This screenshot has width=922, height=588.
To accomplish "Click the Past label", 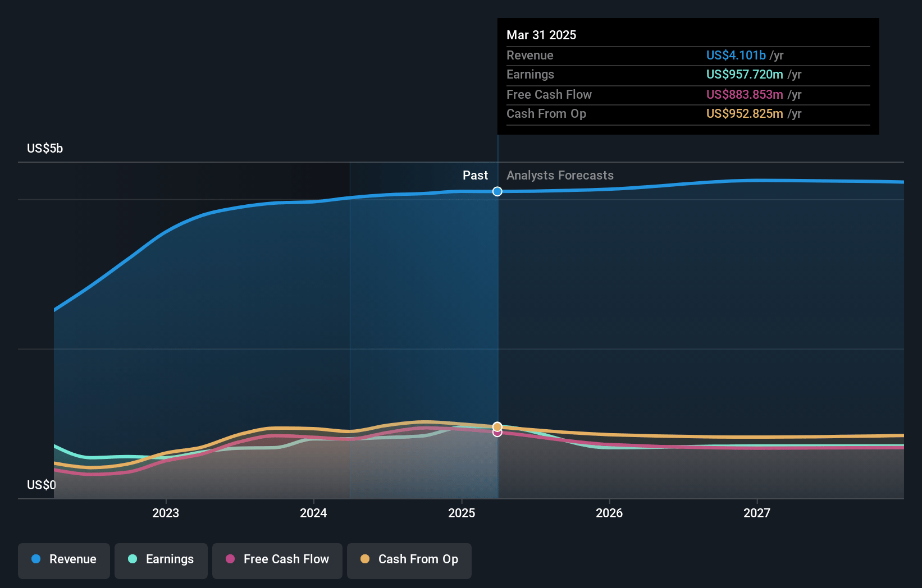I will click(x=475, y=175).
